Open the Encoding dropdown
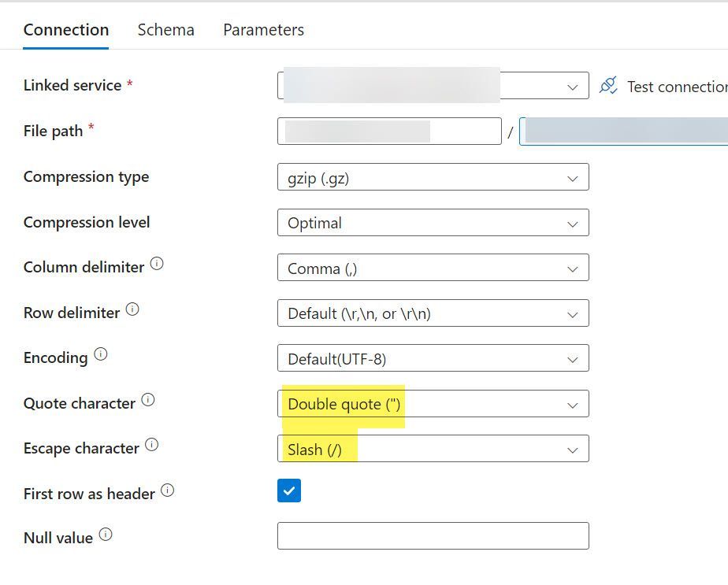Image resolution: width=728 pixels, height=585 pixels. point(433,359)
